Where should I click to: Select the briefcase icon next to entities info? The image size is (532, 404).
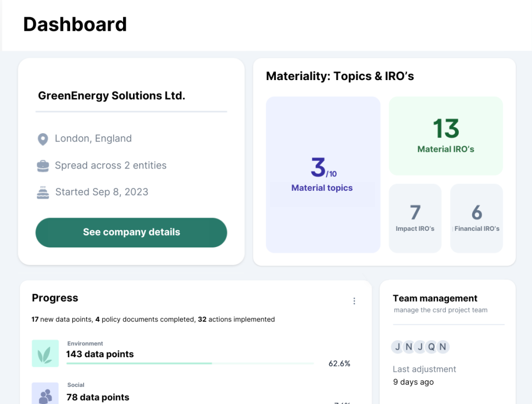pyautogui.click(x=43, y=165)
